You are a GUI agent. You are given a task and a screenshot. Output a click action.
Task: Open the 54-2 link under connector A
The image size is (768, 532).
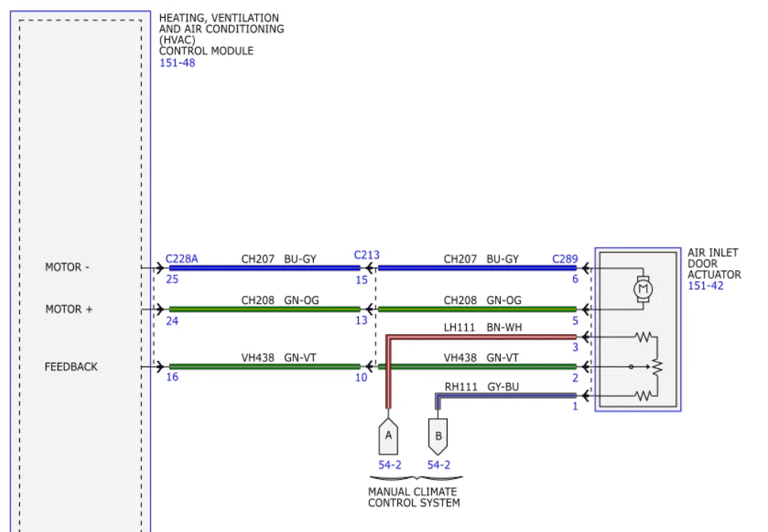coord(389,465)
